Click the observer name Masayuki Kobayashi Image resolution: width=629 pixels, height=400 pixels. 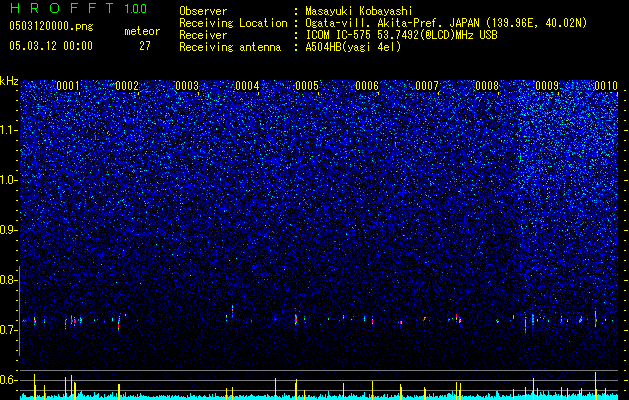tap(359, 11)
